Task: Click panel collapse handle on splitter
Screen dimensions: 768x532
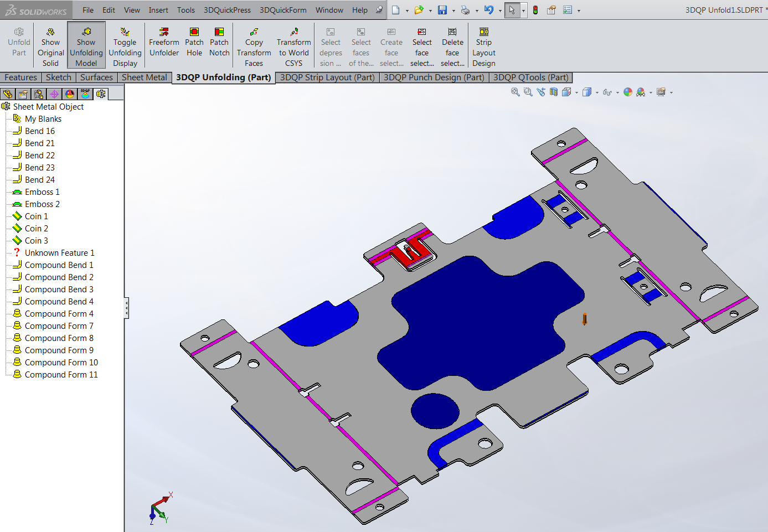Action: point(127,308)
